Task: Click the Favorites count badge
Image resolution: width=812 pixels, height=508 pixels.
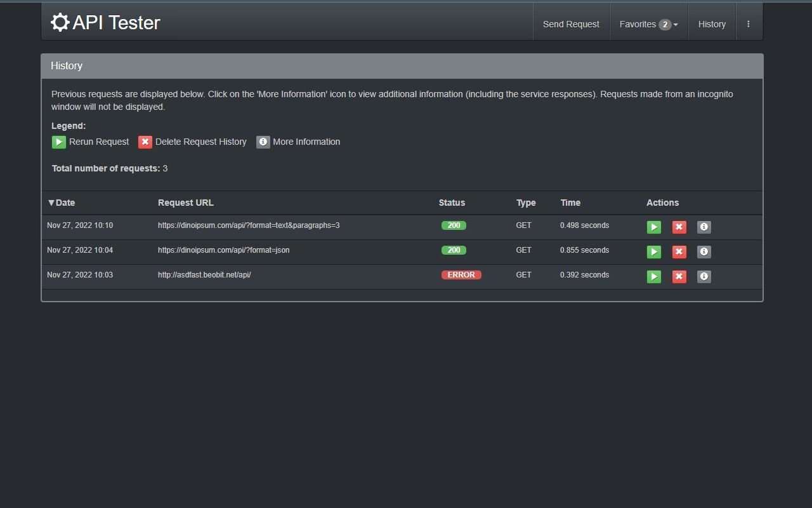Action: (665, 24)
